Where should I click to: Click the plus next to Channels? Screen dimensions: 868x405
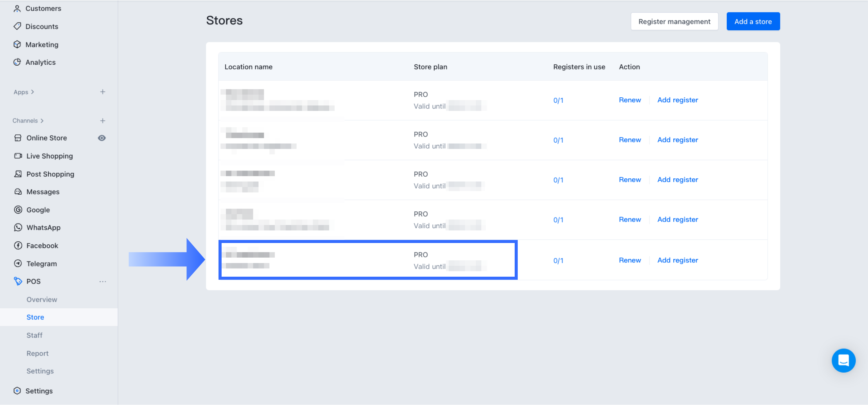point(102,121)
